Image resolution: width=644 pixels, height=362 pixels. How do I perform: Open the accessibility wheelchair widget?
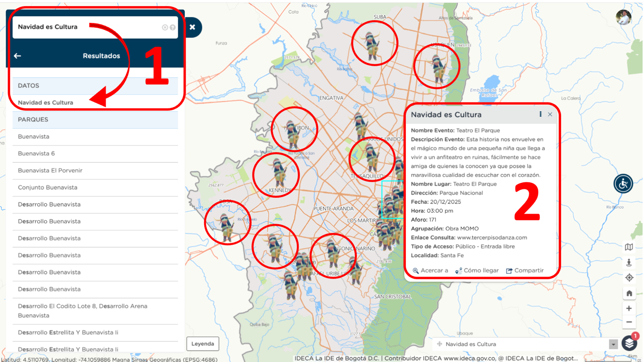coord(623,184)
